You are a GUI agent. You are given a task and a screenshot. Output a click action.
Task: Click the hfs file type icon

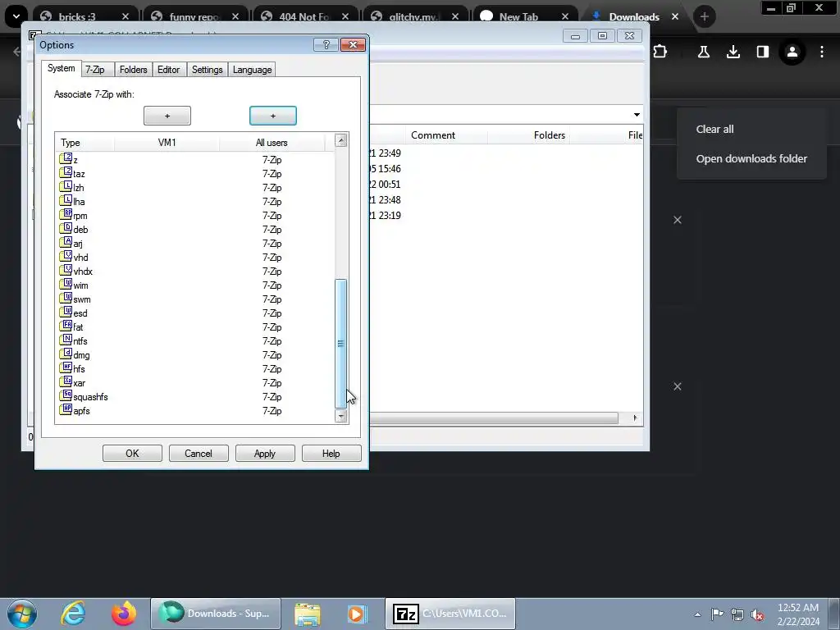66,368
